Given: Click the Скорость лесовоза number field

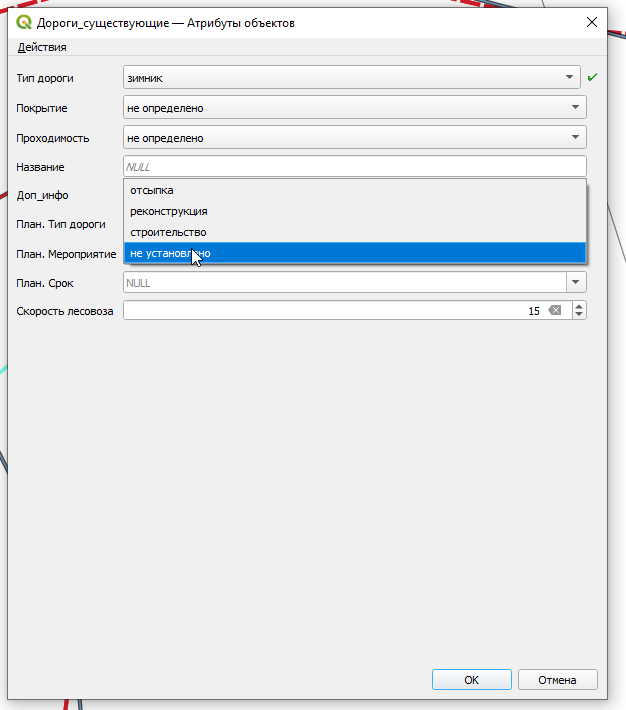Looking at the screenshot, I should coord(333,310).
